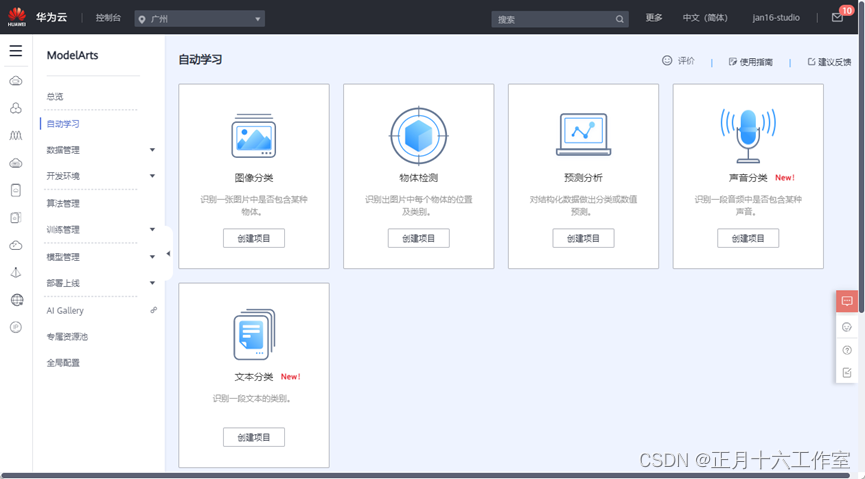Click the first cloud icon in sidebar
This screenshot has height=479, width=865.
[x=16, y=81]
